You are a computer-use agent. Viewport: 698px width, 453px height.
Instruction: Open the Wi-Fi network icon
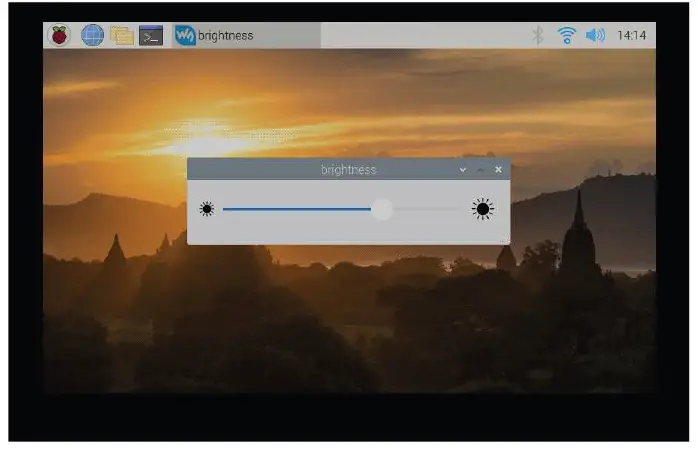[x=567, y=36]
